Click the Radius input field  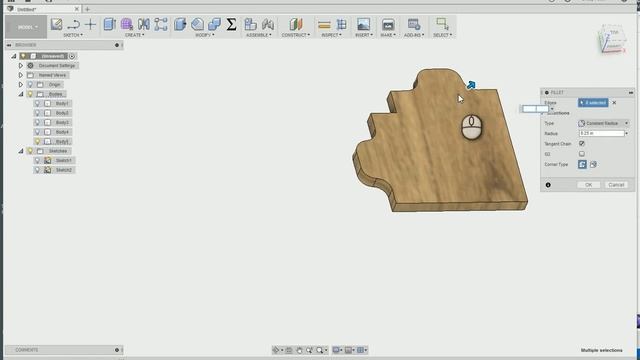pyautogui.click(x=602, y=133)
